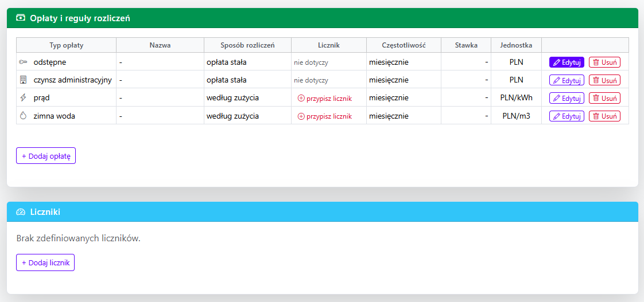This screenshot has height=302, width=644.
Task: Click the lightning bolt icon beside prąd
Action: point(22,98)
